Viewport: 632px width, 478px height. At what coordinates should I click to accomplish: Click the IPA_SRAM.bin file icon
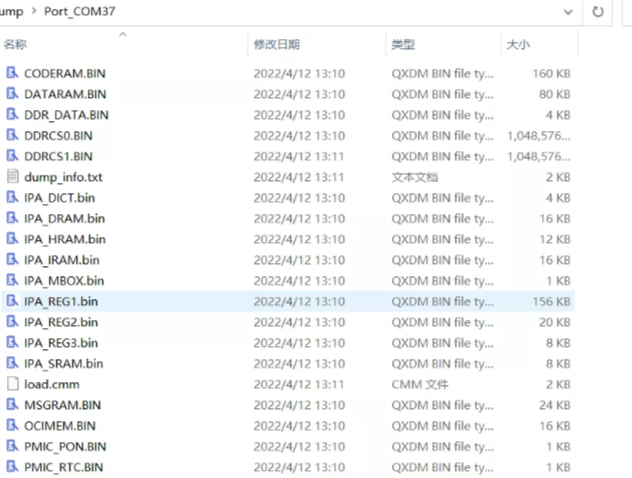point(12,363)
